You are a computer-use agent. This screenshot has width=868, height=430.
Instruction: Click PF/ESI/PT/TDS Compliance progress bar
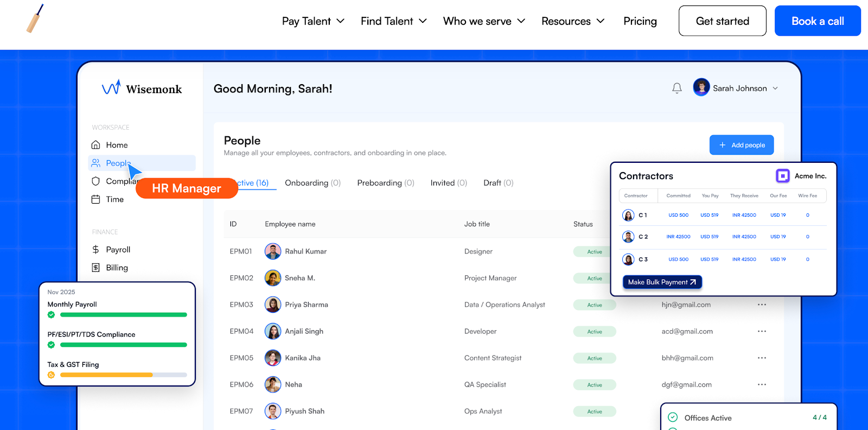[124, 345]
